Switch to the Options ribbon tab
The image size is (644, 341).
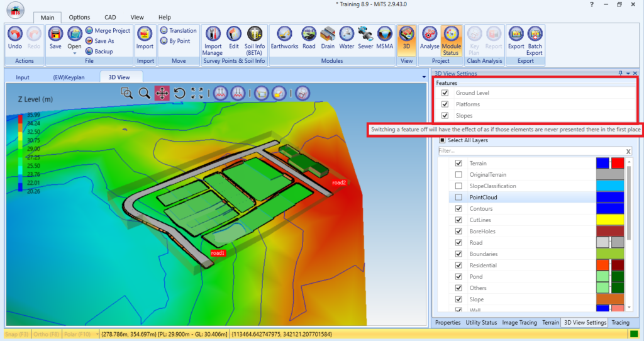79,17
